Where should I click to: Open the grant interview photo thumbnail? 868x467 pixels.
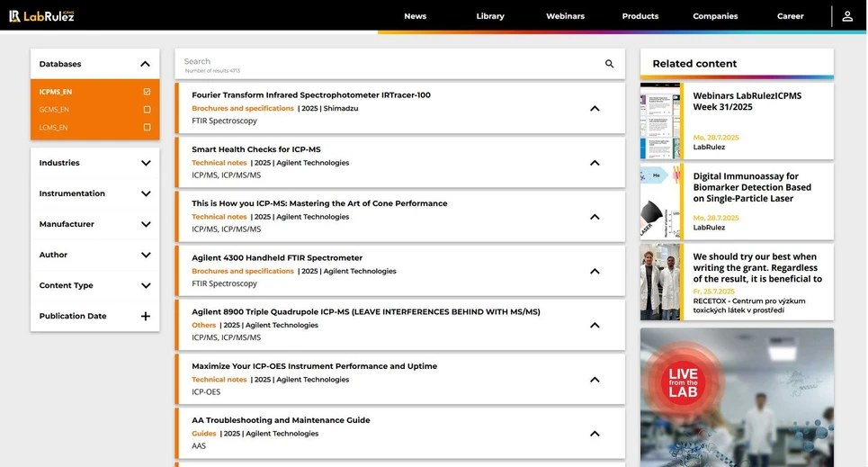pos(660,282)
